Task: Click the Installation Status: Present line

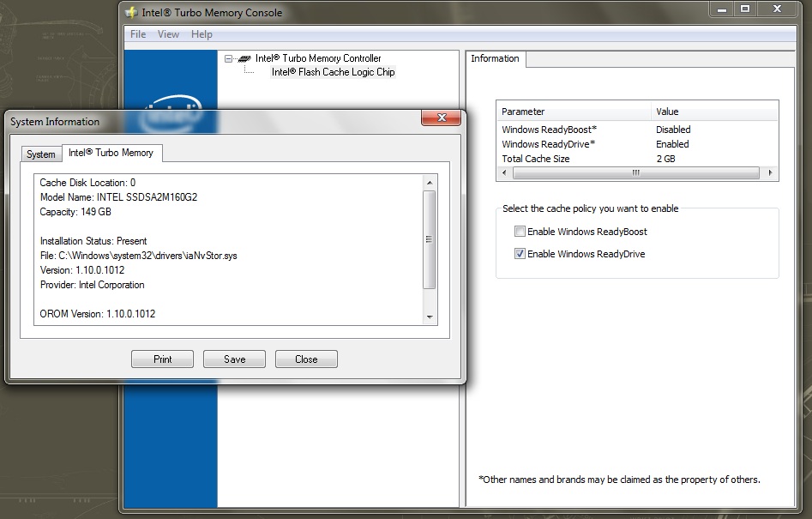Action: coord(93,241)
